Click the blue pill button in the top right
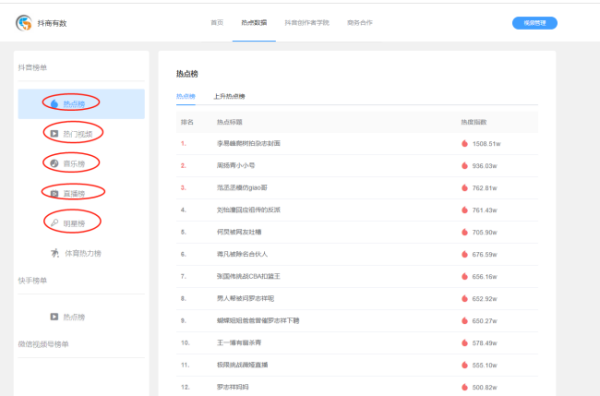The image size is (600, 396). [x=535, y=23]
